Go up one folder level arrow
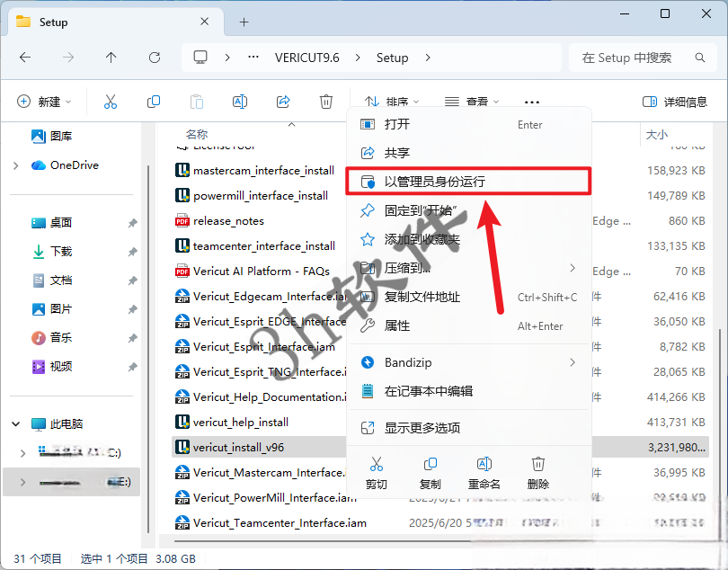This screenshot has height=570, width=728. pyautogui.click(x=111, y=58)
